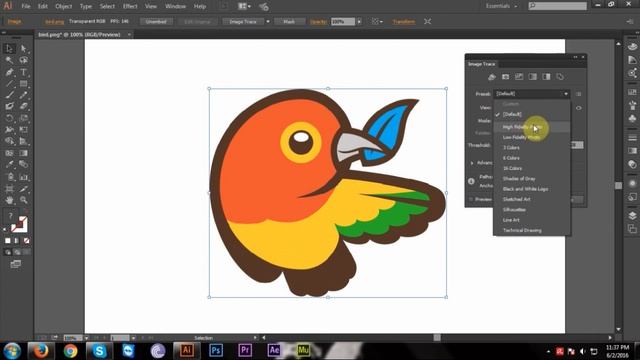Choose Black and White Logo preset
Viewport: 640px width, 360px height.
531,189
